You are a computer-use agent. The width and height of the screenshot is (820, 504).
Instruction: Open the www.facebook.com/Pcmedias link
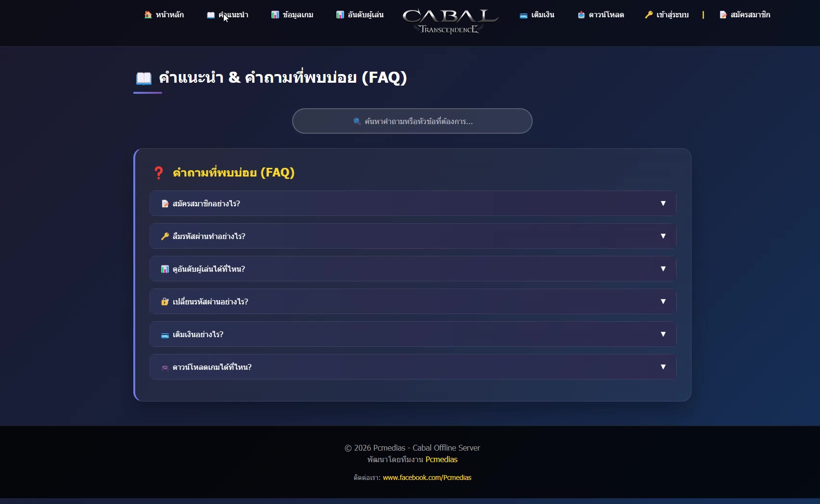click(427, 478)
